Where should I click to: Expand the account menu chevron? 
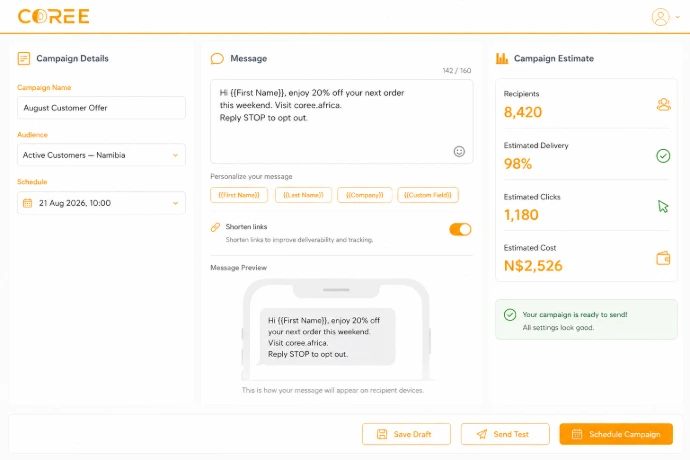tap(678, 17)
